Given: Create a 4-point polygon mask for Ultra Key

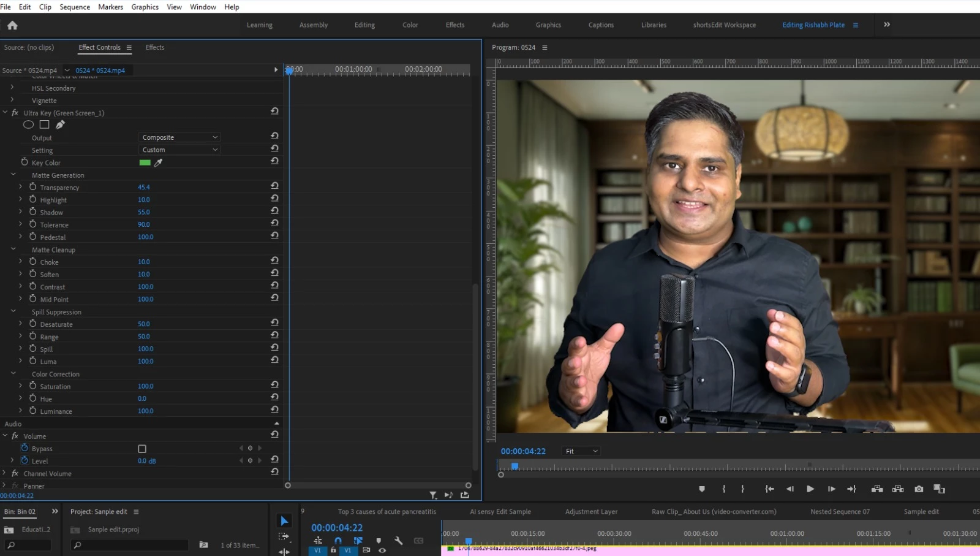Looking at the screenshot, I should (45, 124).
